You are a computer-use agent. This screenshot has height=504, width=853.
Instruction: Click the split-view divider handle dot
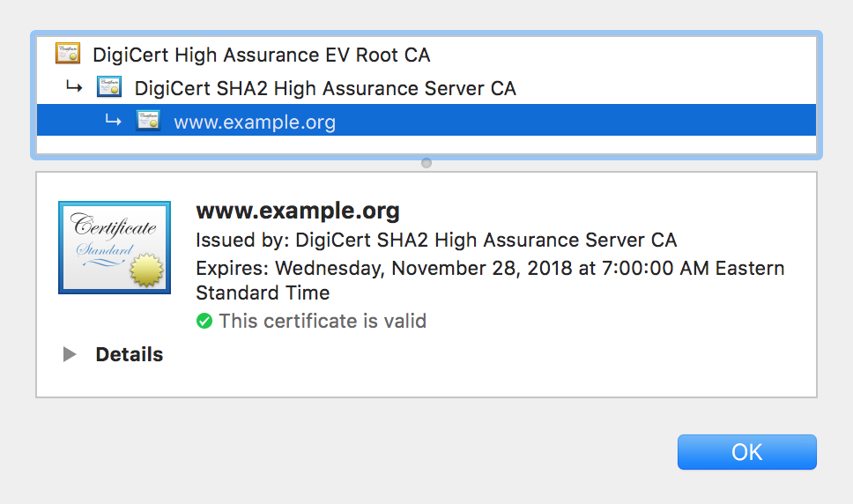[x=426, y=163]
